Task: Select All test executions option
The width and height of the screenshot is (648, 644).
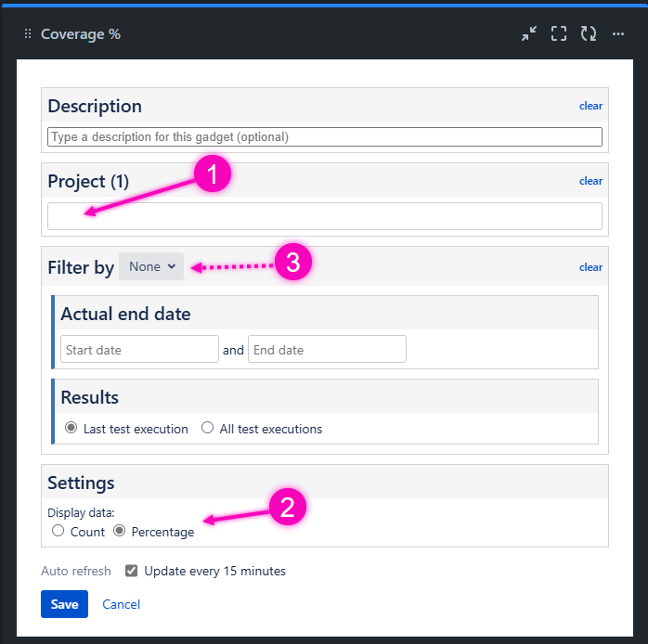Action: pyautogui.click(x=208, y=429)
